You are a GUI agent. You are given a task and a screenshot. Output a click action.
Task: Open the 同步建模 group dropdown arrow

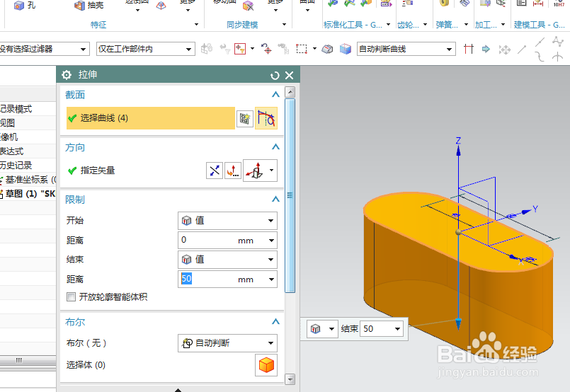point(284,24)
